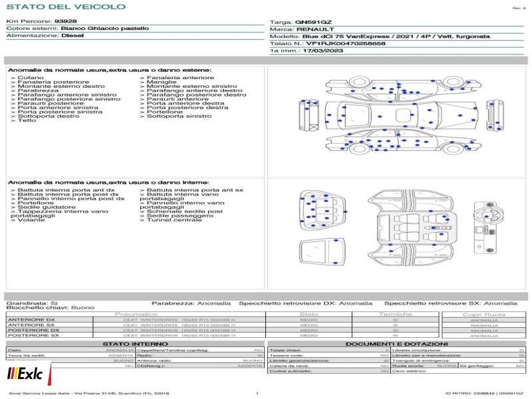
Task: Select 'Cofano' in the exterior damage list
Action: pos(31,78)
